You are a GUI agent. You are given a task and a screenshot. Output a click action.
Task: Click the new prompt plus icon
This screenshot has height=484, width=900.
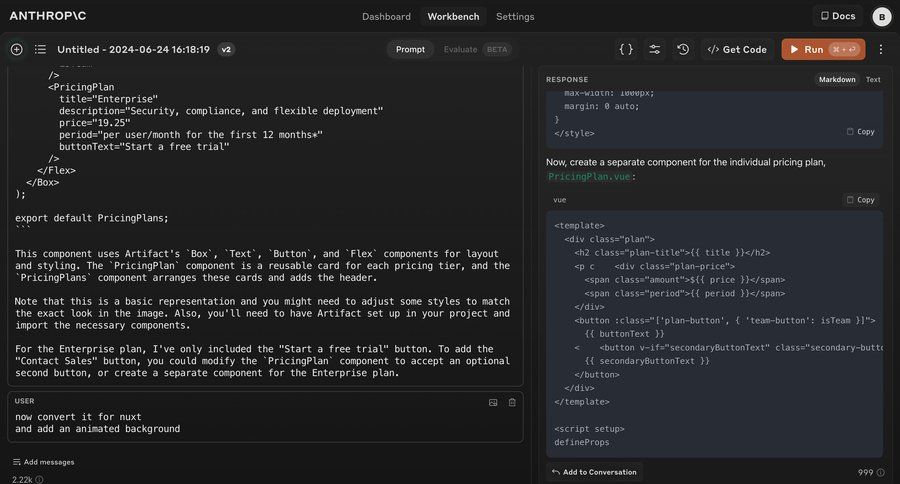click(x=17, y=49)
